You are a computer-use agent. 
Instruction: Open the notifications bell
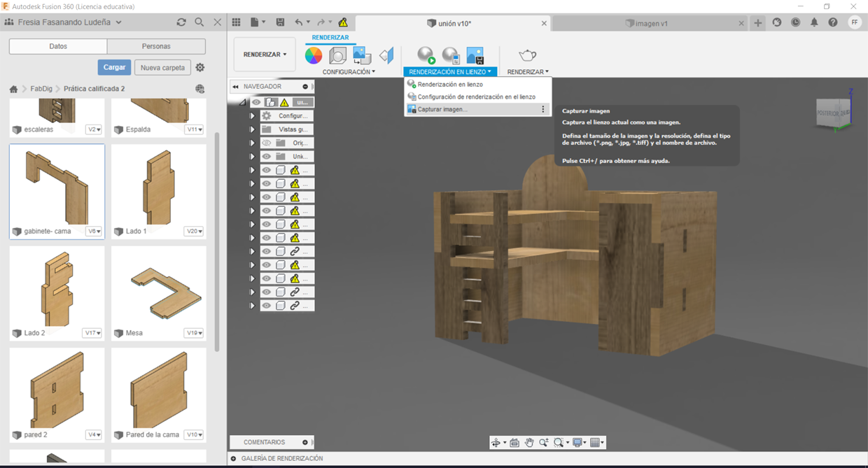814,22
